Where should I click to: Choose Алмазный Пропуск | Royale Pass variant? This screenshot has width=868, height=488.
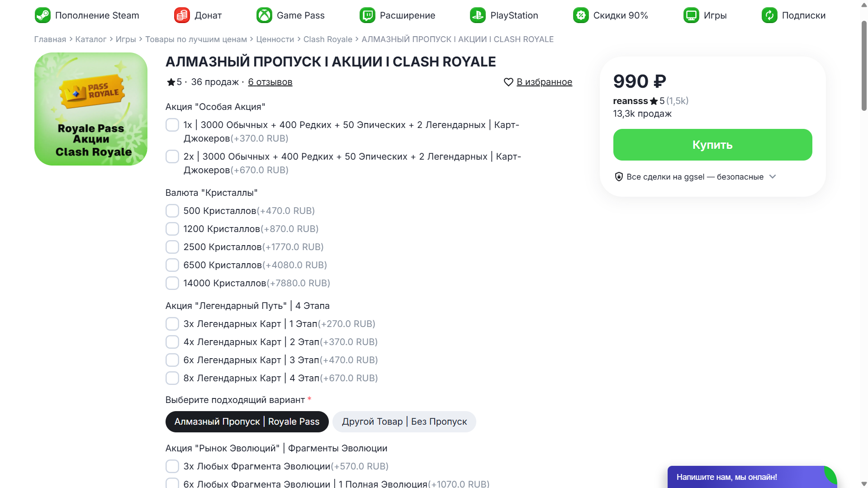(247, 422)
